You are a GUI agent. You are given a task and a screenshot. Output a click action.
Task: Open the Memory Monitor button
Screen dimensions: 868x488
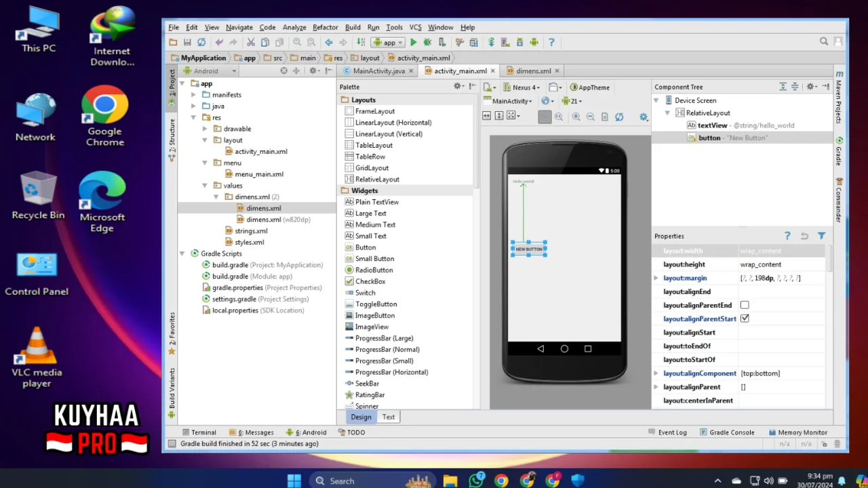[798, 432]
